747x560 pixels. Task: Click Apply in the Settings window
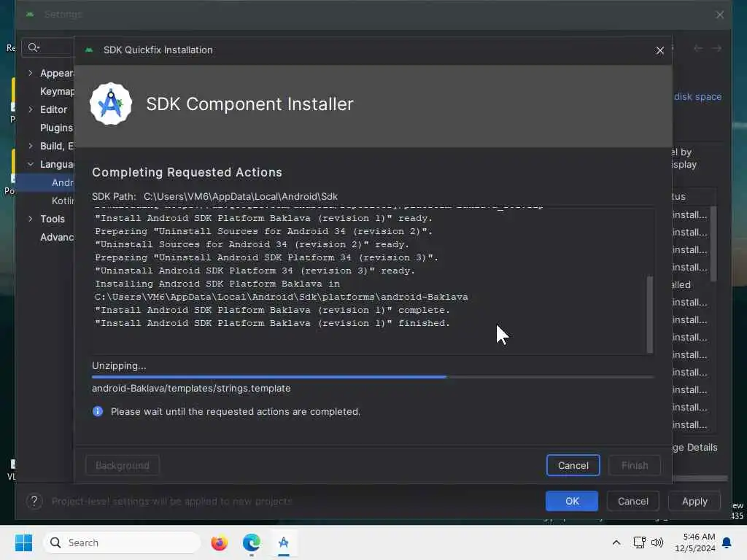694,501
